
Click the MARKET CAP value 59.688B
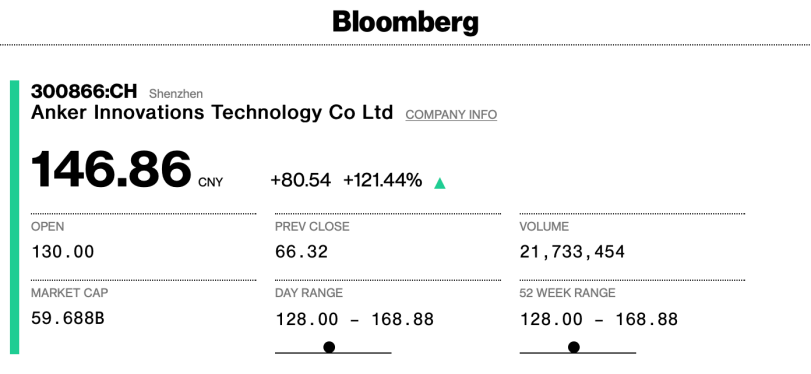point(68,318)
